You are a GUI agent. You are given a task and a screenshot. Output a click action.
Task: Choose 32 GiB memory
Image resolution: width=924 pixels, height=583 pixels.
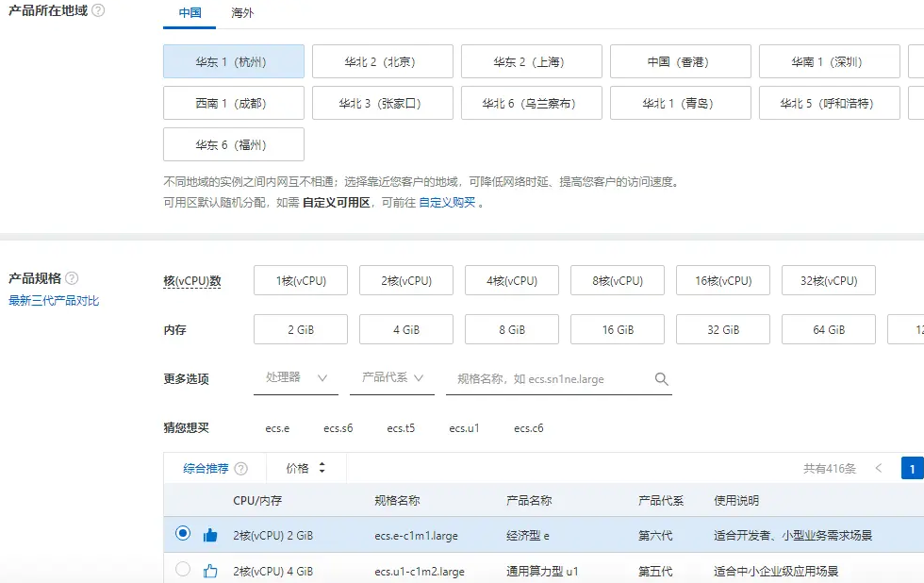point(723,329)
